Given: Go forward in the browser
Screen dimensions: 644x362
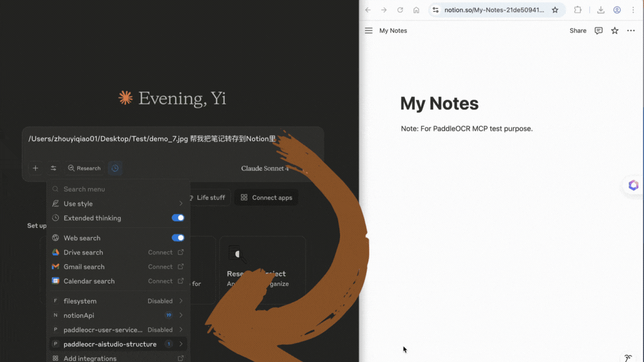Looking at the screenshot, I should [x=383, y=10].
